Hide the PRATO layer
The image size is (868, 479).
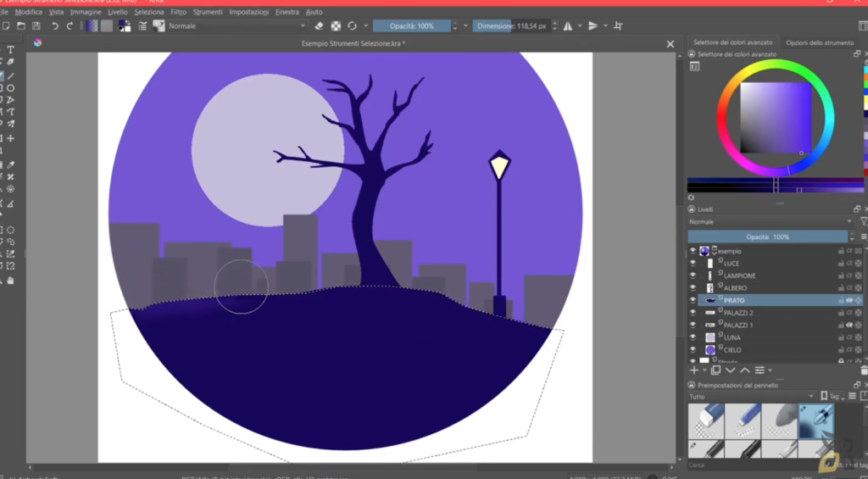[x=693, y=300]
